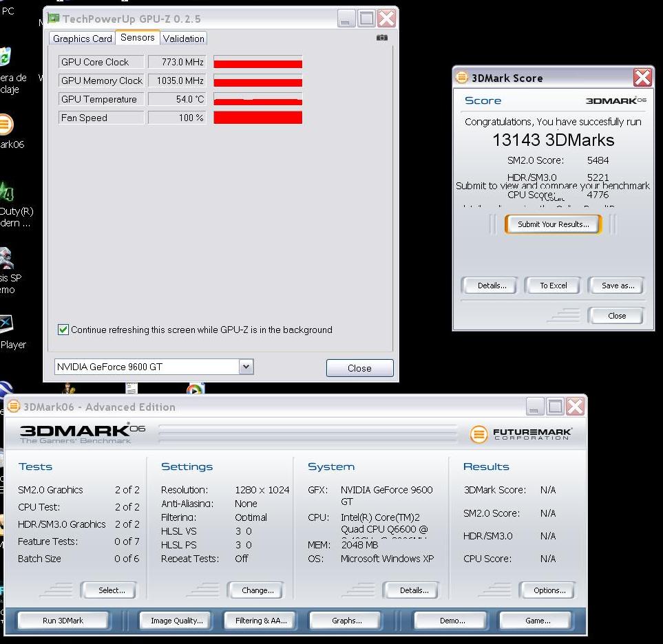Click the Fan Speed red graph bar

point(258,118)
